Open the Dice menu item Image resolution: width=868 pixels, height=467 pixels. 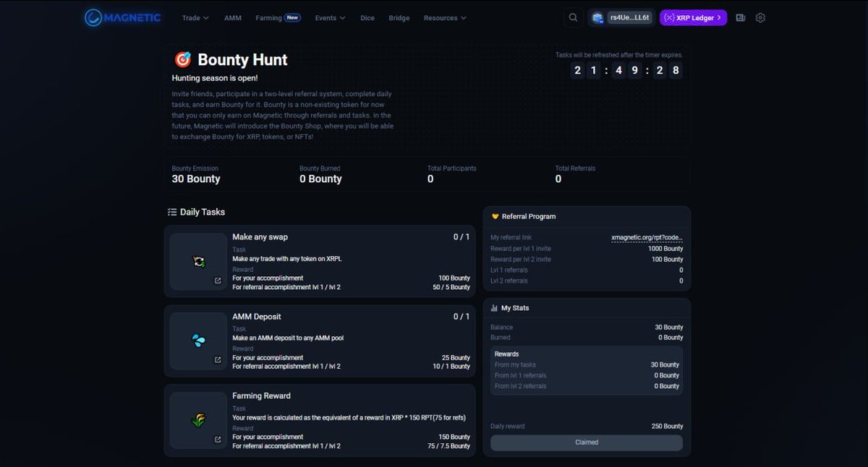(x=367, y=18)
